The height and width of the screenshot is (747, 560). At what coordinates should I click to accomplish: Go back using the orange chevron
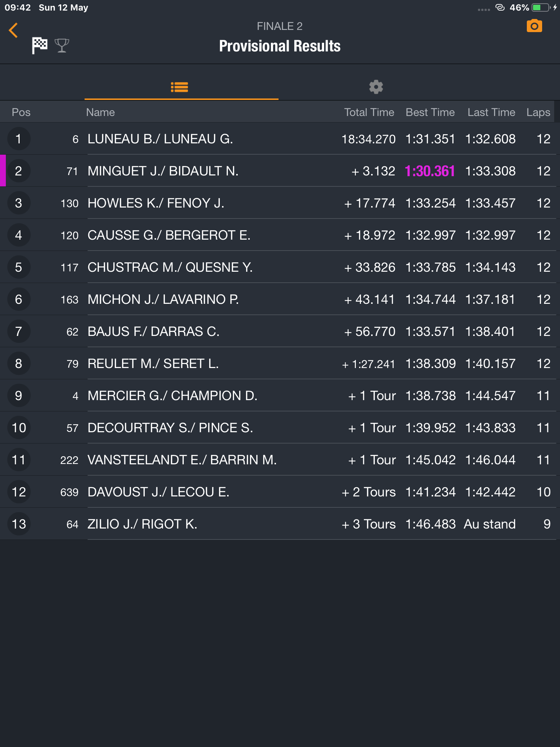13,30
